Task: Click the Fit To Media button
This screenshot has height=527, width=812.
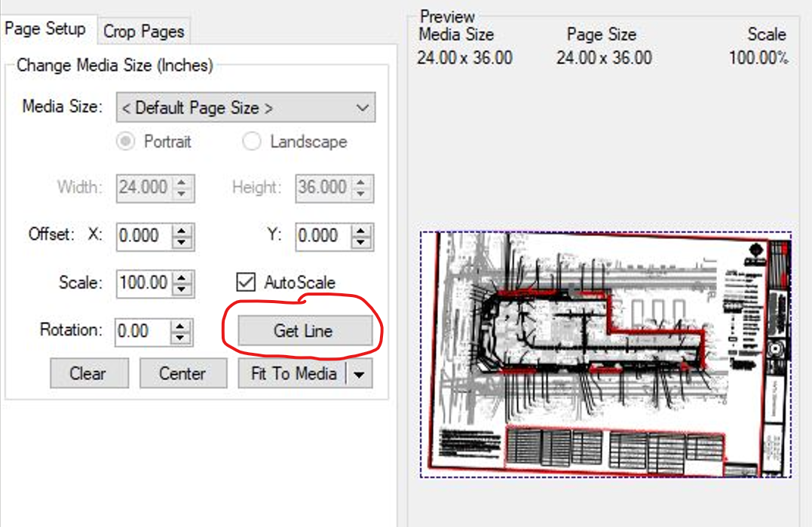Action: (293, 373)
